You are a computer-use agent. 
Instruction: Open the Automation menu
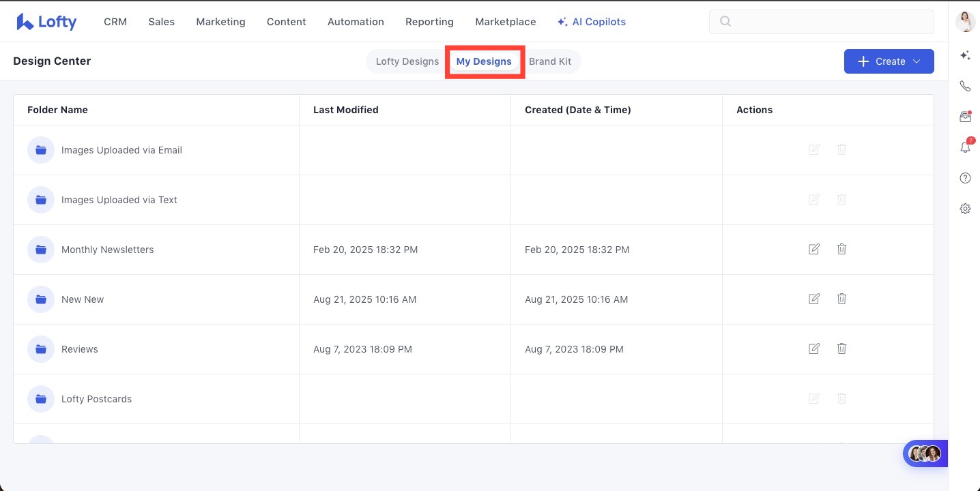click(x=356, y=22)
